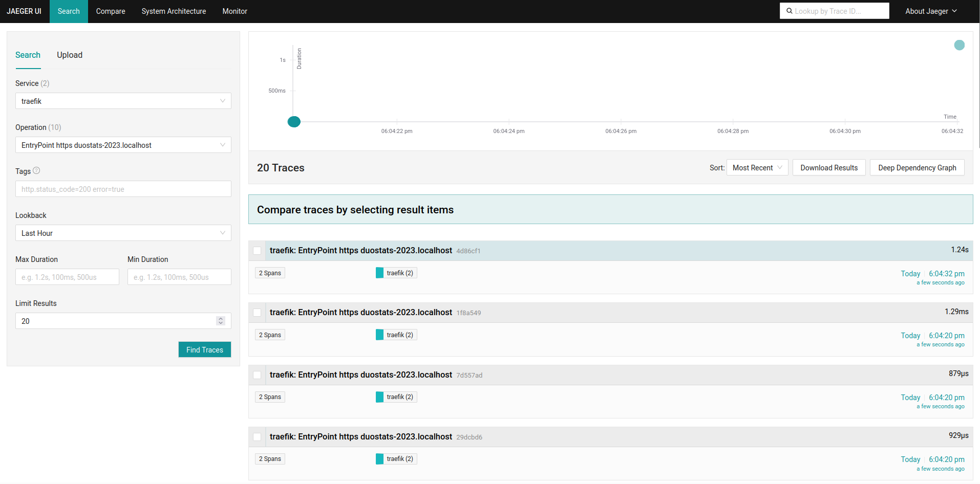Switch to the Upload tab
This screenshot has width=980, height=484.
coord(70,55)
